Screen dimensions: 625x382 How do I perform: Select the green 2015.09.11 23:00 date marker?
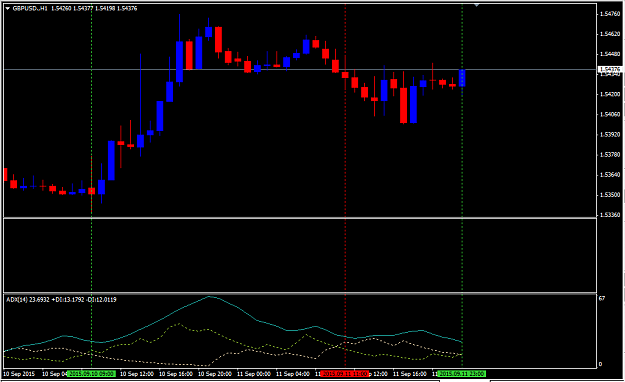pos(462,374)
